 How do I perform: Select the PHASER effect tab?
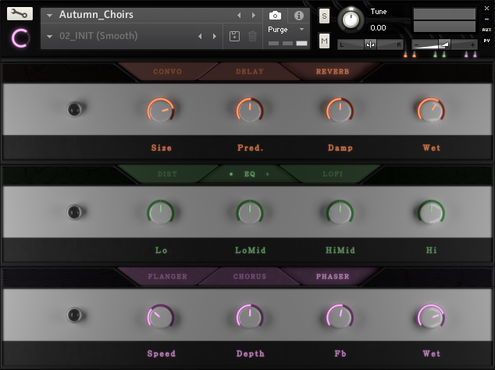[332, 276]
